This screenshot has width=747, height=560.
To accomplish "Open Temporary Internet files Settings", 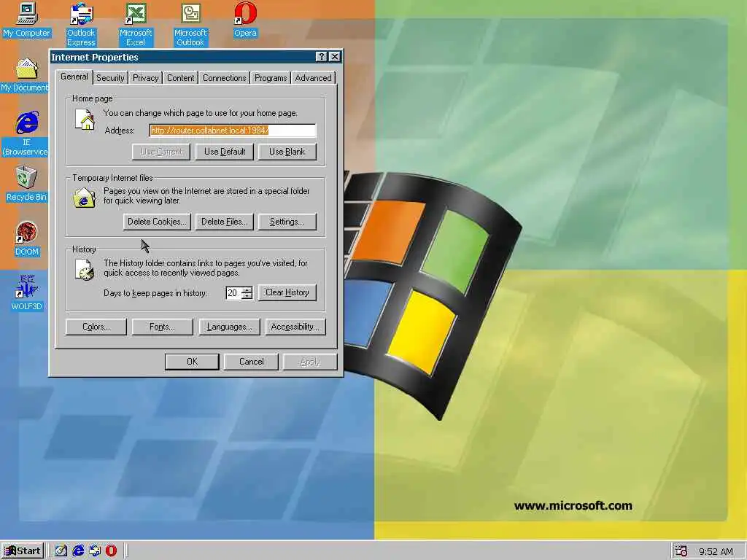I will click(287, 222).
